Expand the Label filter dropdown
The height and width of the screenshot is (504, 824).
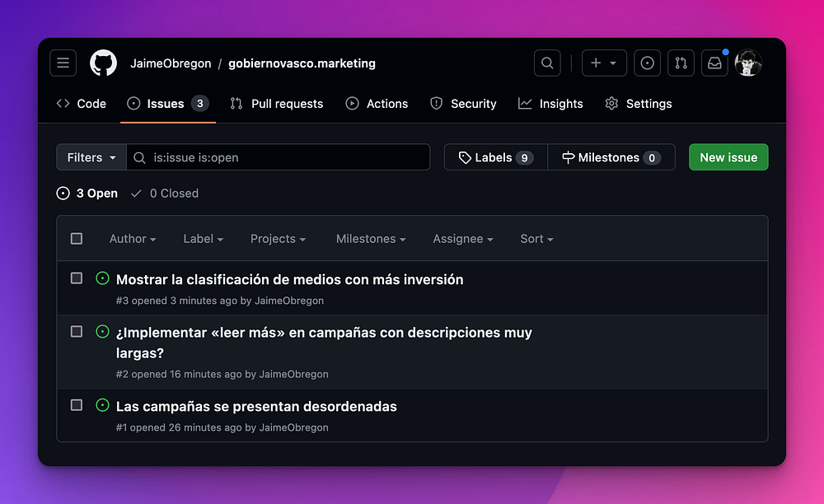[204, 239]
